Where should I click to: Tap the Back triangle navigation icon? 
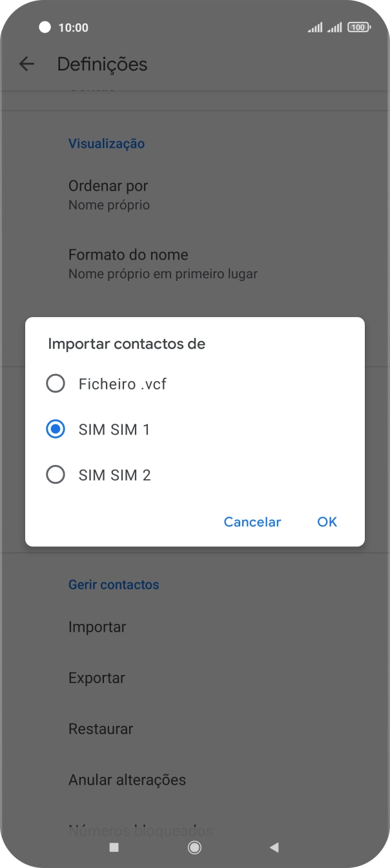click(x=274, y=847)
